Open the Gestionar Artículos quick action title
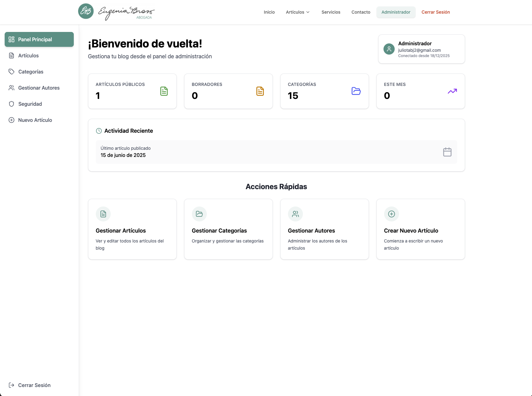This screenshot has height=396, width=532. tap(121, 231)
